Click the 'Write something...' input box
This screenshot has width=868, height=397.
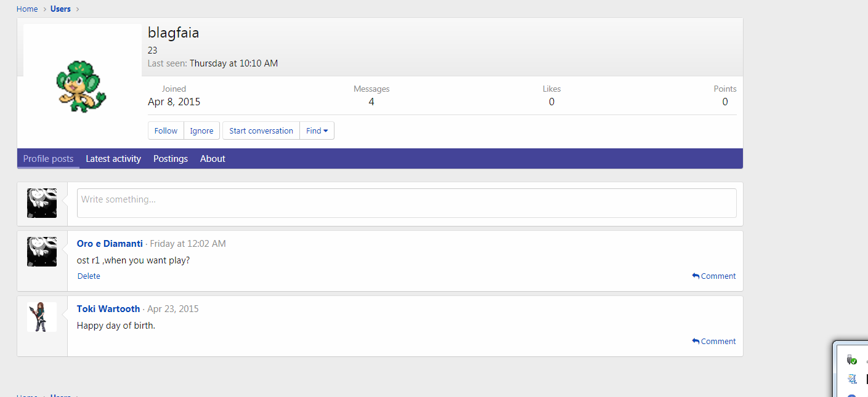tap(407, 203)
